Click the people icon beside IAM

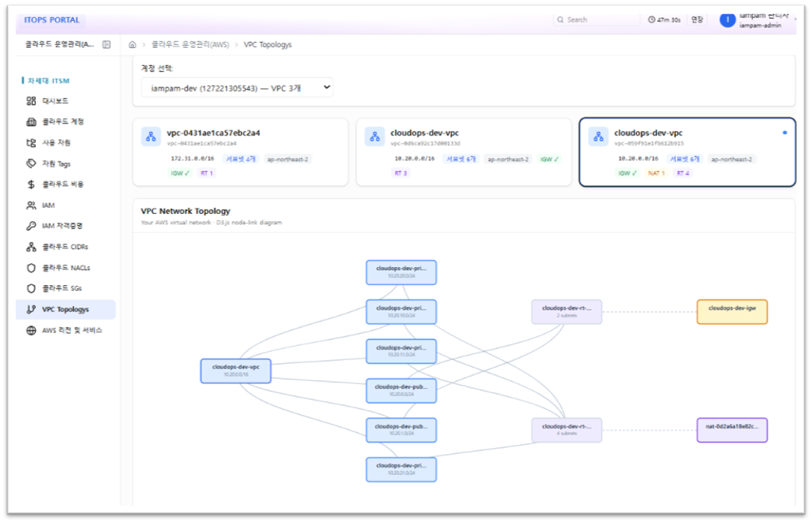coord(31,205)
